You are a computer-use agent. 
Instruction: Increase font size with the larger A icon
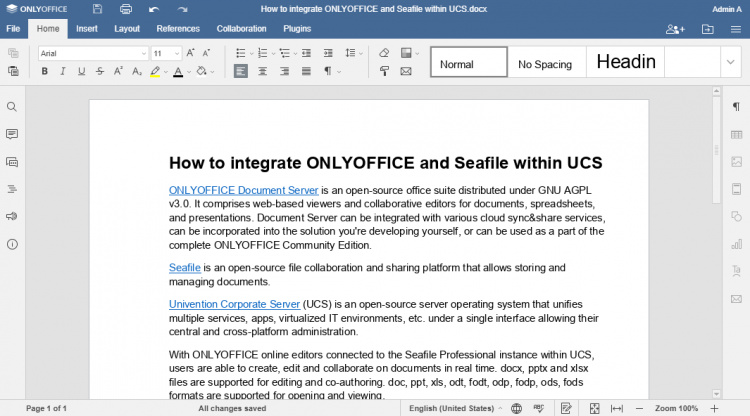[190, 53]
